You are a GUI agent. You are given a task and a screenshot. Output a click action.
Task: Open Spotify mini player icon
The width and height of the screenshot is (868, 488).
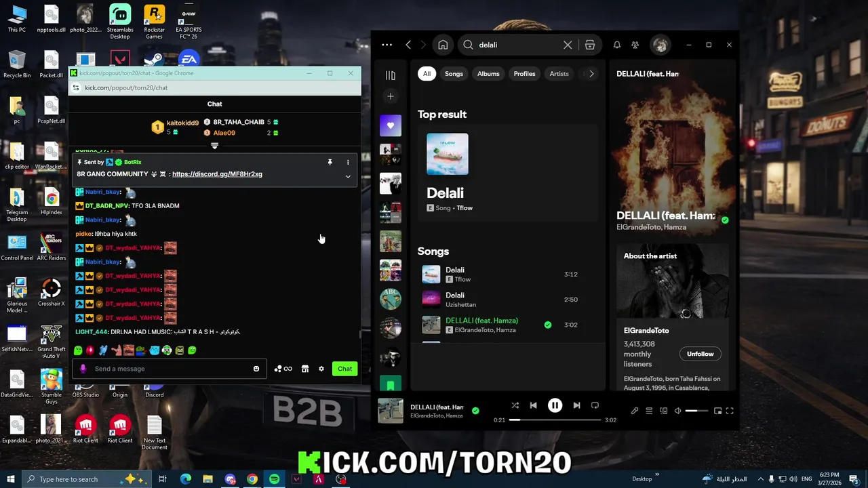click(x=717, y=411)
